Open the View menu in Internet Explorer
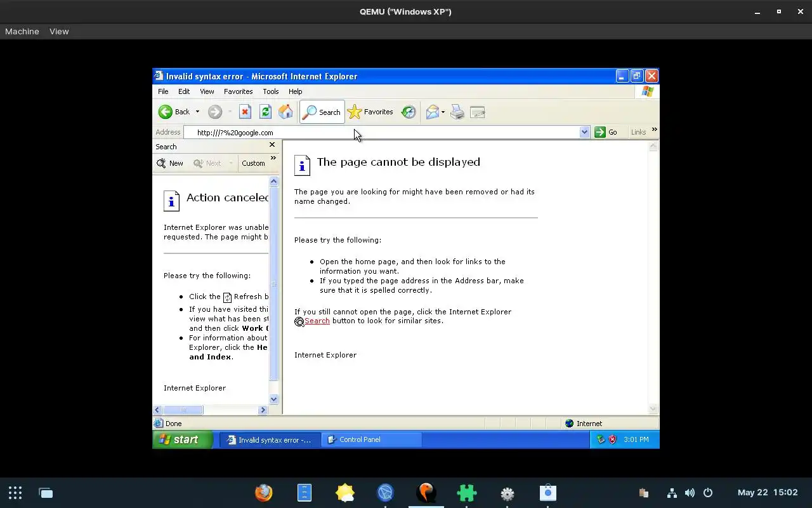Viewport: 812px width, 508px height. (x=207, y=91)
